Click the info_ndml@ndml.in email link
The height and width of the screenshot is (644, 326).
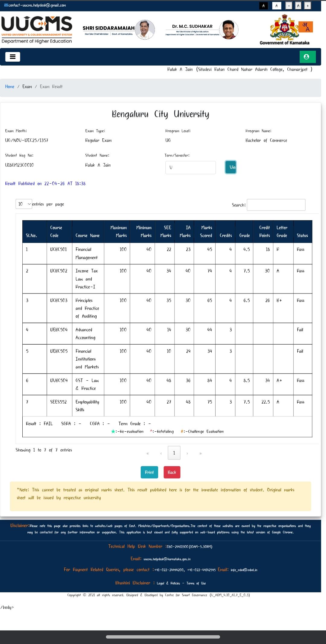click(244, 570)
